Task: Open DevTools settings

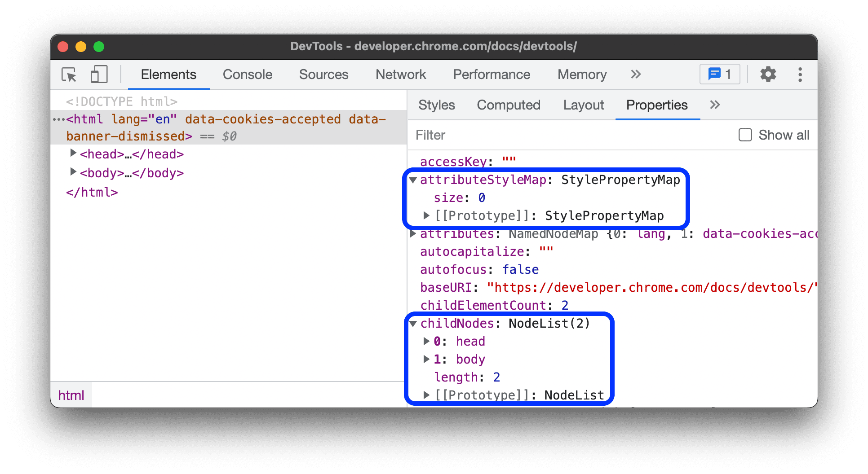Action: point(768,75)
